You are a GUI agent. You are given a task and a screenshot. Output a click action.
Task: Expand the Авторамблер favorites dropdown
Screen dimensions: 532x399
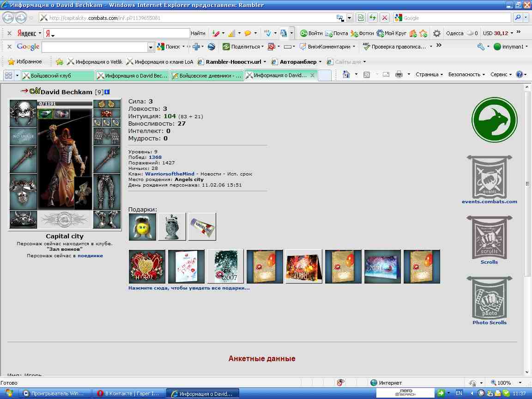coord(320,62)
